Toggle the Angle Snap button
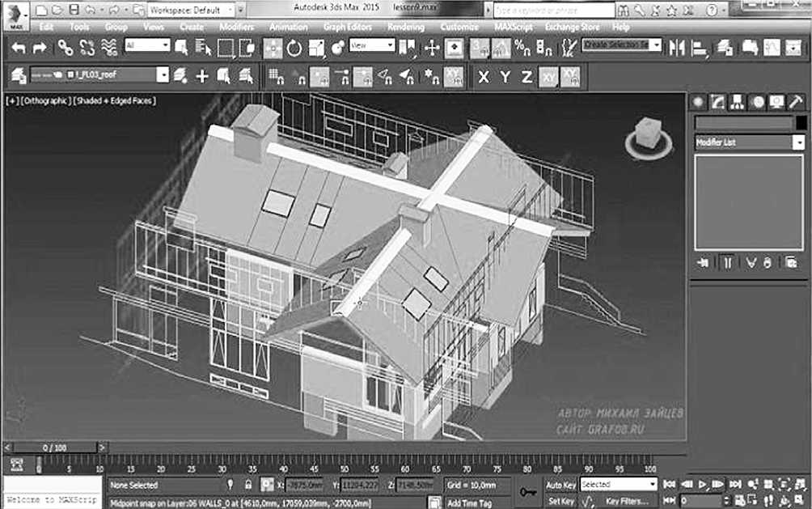Image resolution: width=812 pixels, height=509 pixels. pos(501,49)
